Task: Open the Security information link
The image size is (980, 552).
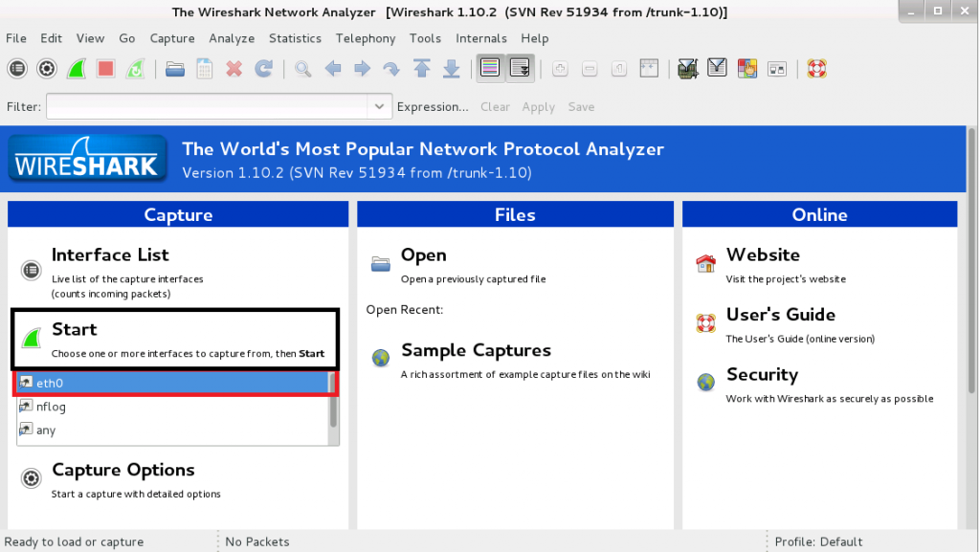Action: point(763,375)
